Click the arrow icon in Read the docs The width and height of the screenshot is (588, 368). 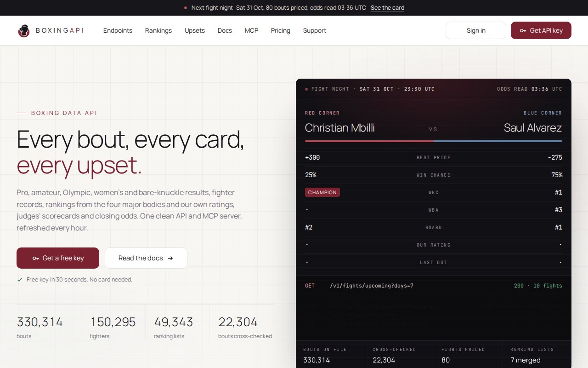pos(170,258)
